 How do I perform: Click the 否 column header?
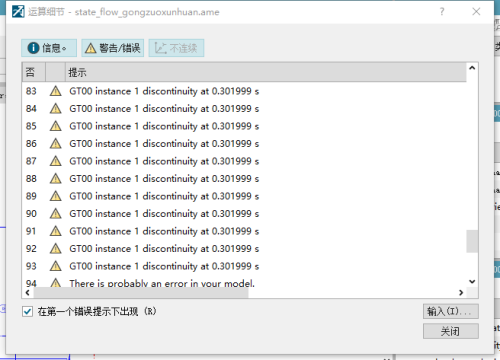34,72
